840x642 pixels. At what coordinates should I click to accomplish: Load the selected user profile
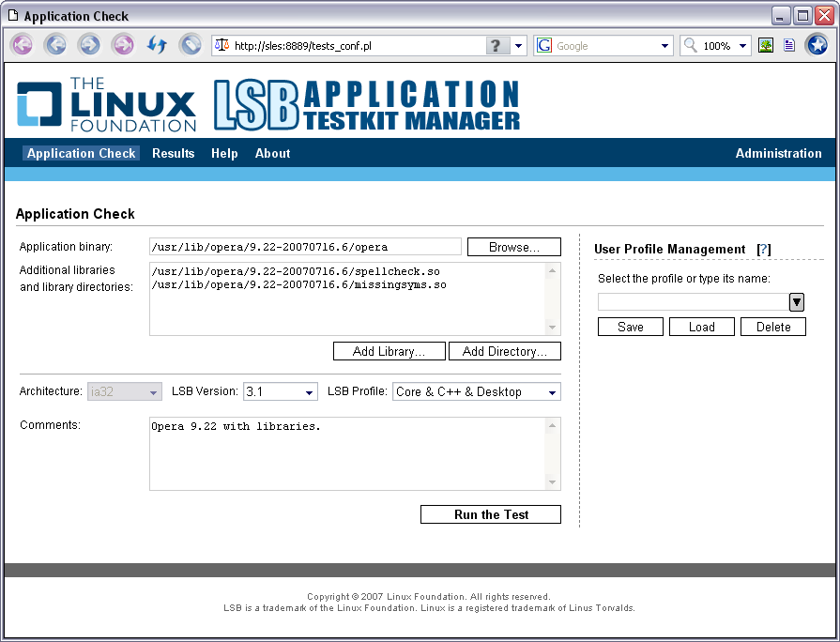pyautogui.click(x=702, y=327)
